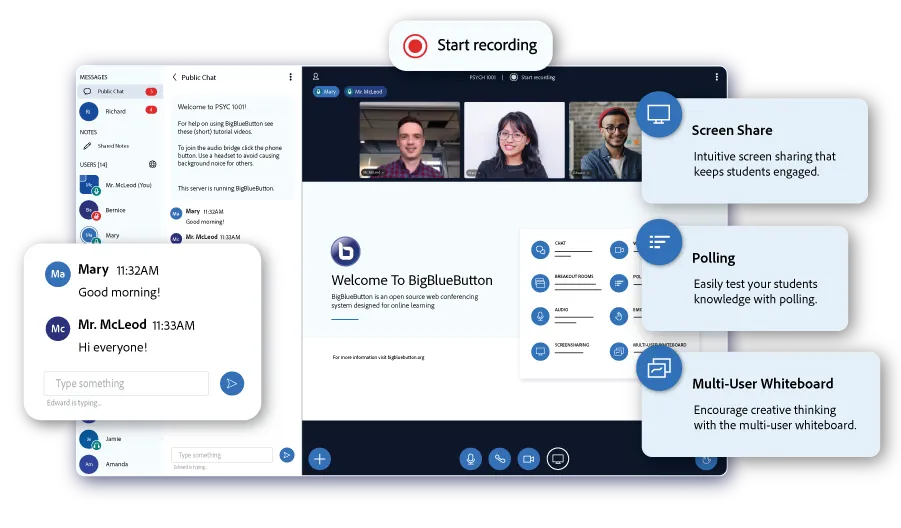Click Mary's Ma avatar in the enlarged chat
This screenshot has height=528, width=901.
click(x=57, y=274)
